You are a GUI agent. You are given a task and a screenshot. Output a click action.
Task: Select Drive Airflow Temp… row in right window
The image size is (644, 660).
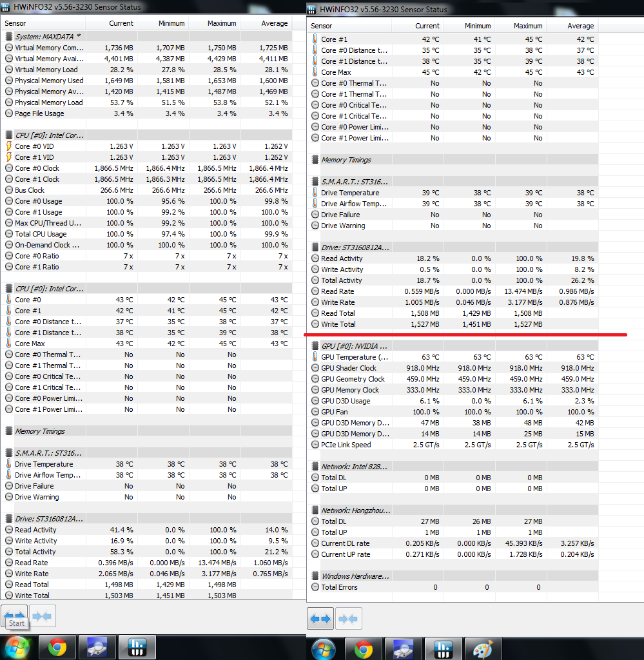click(453, 203)
